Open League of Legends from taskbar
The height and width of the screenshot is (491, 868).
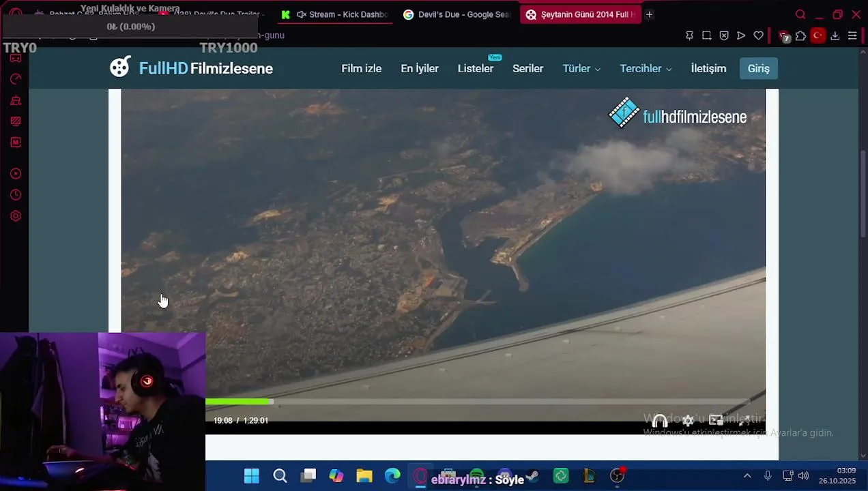point(589,476)
